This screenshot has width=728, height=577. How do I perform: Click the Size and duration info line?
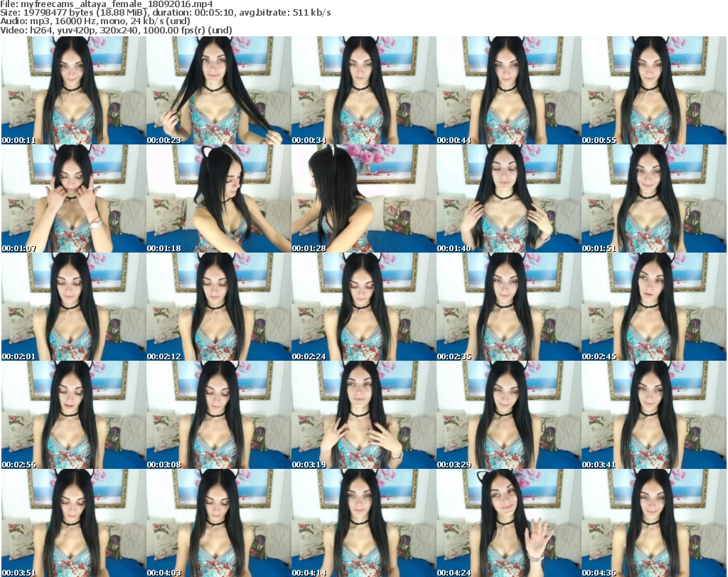point(166,13)
